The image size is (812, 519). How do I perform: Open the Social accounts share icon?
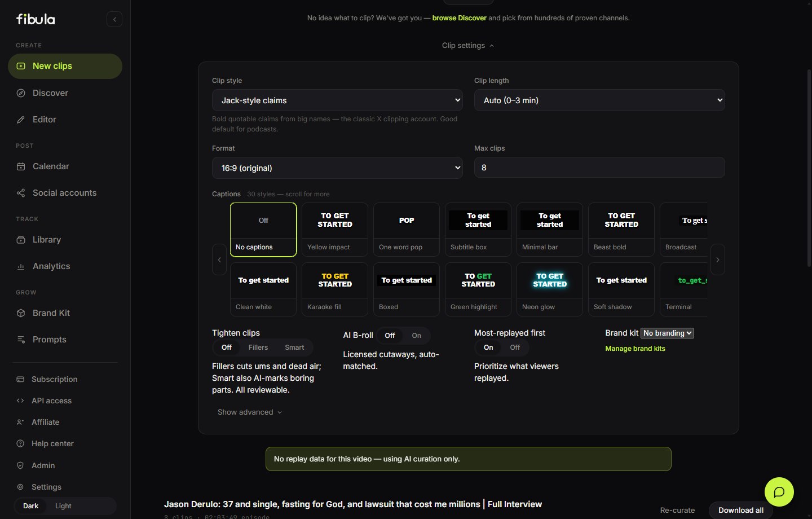click(21, 193)
